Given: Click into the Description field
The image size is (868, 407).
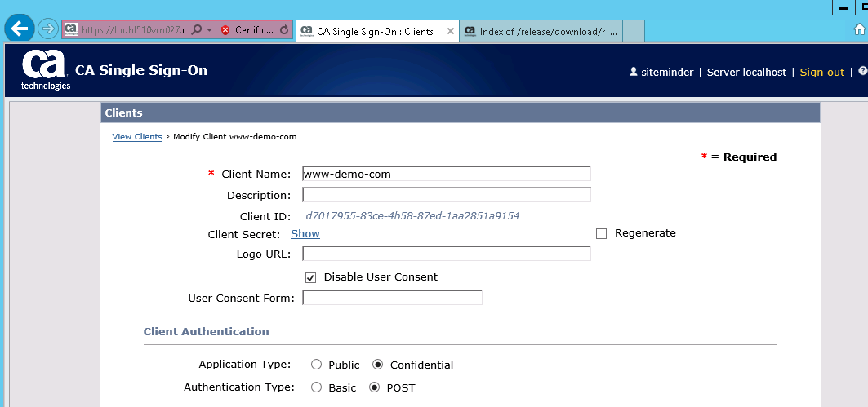Looking at the screenshot, I should pyautogui.click(x=446, y=195).
